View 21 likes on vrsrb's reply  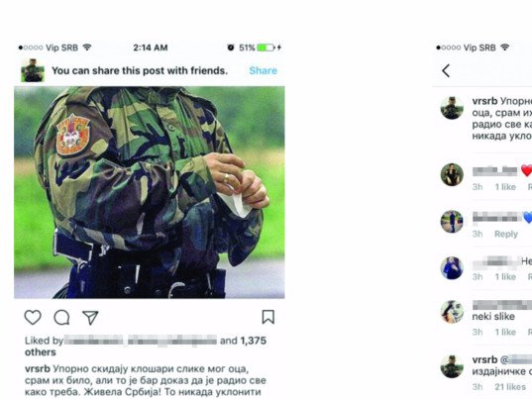tap(510, 387)
